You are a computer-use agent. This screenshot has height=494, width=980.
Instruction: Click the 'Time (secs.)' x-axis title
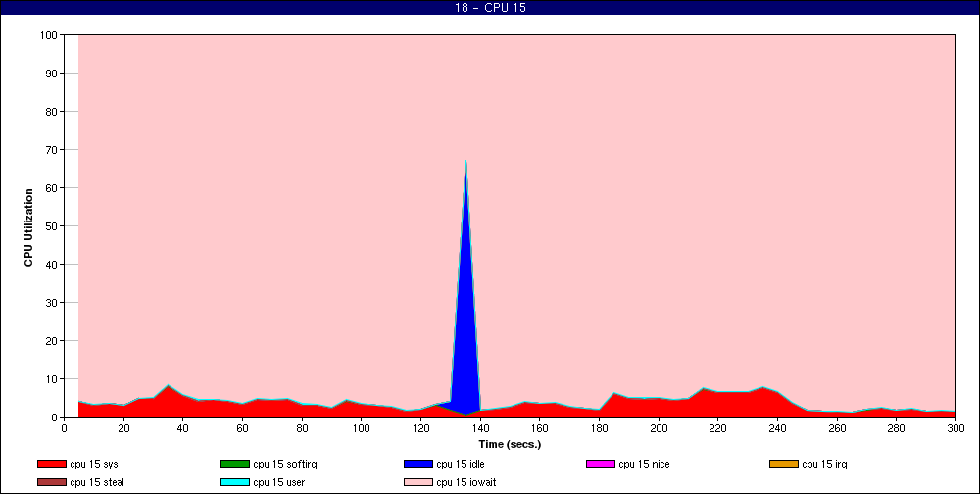pos(510,445)
